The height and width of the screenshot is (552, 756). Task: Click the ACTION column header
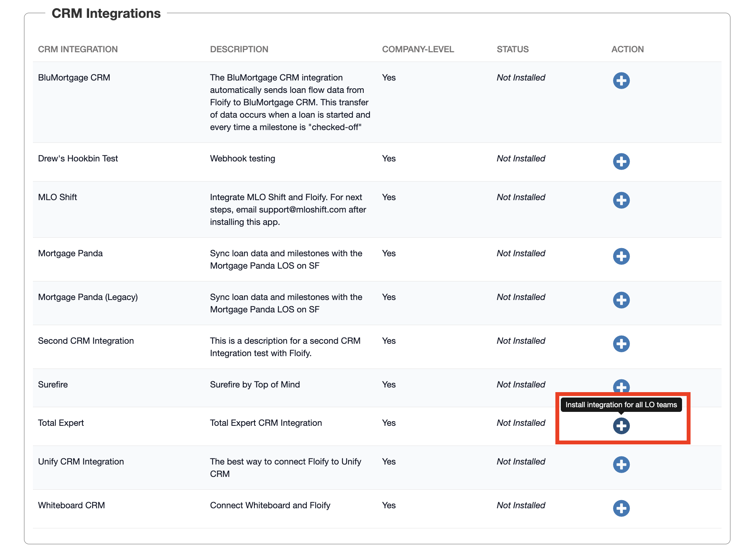[x=627, y=49]
